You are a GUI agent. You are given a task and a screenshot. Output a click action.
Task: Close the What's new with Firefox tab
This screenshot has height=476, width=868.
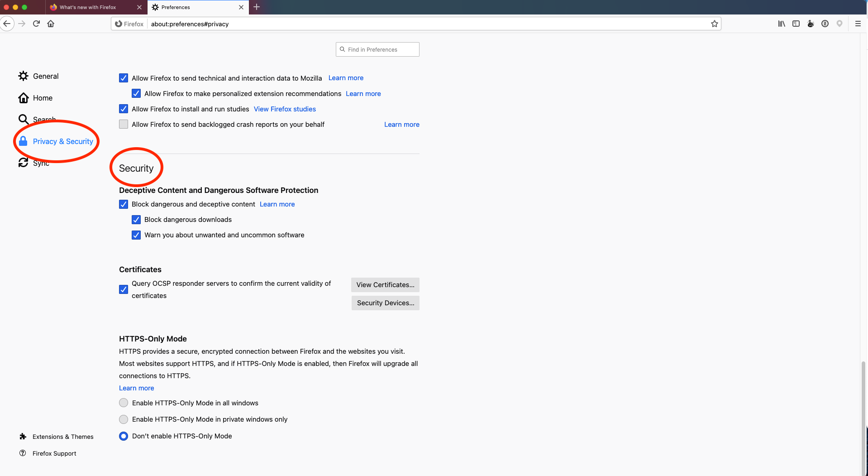pos(139,7)
